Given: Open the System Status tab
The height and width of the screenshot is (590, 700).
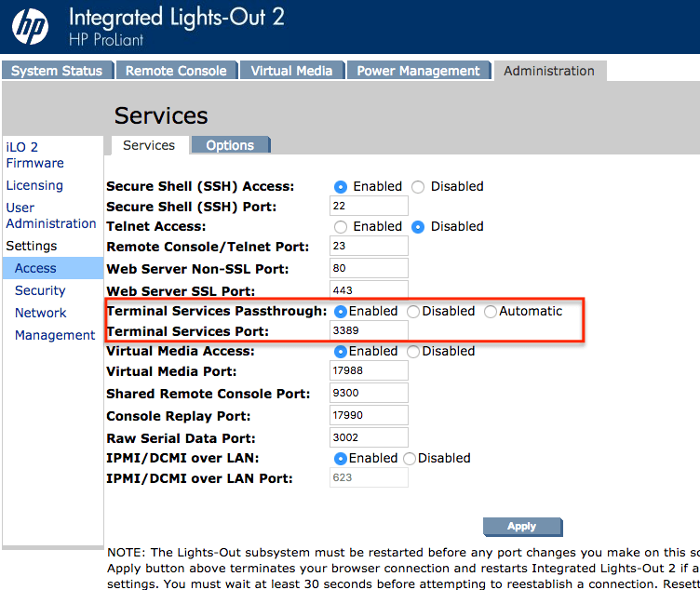Looking at the screenshot, I should [57, 71].
